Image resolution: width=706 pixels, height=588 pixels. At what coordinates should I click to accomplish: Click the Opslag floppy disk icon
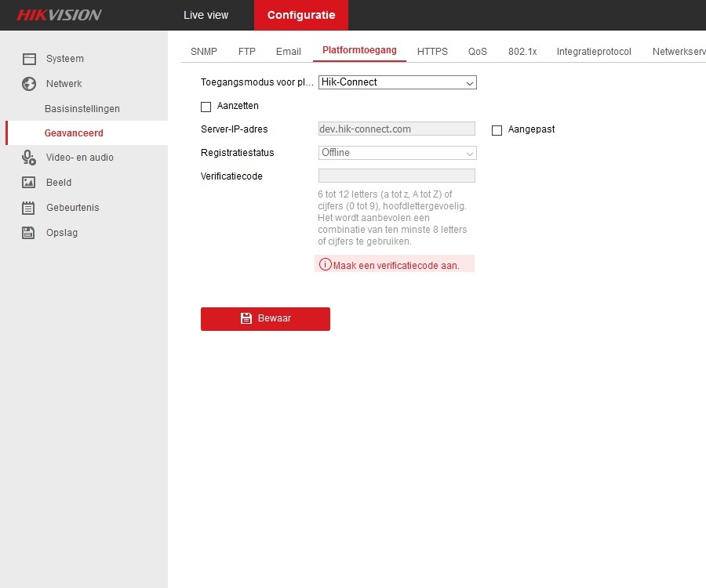(28, 233)
